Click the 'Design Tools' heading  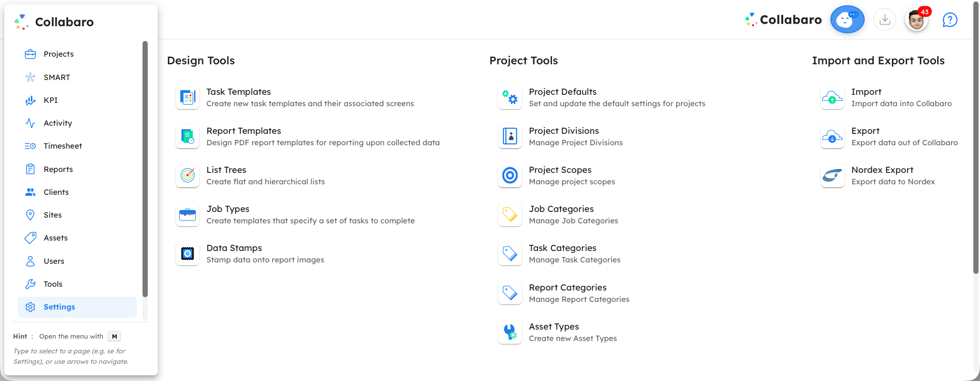coord(201,60)
